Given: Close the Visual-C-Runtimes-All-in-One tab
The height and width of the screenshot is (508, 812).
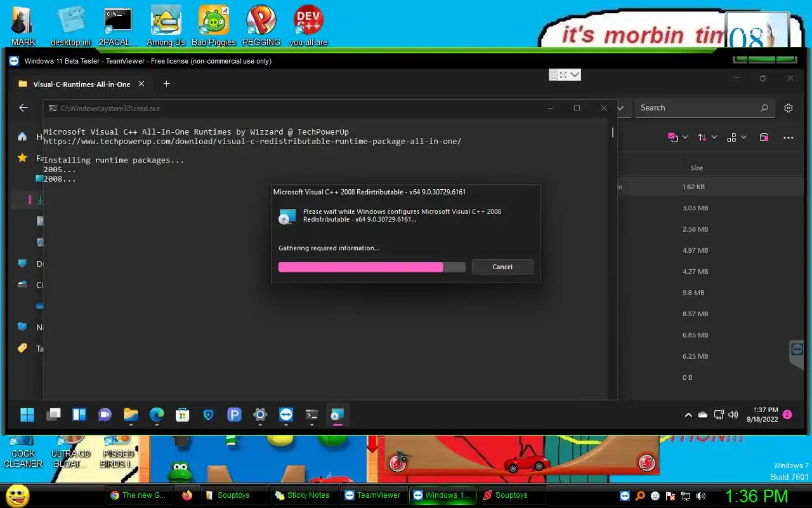Looking at the screenshot, I should (x=141, y=84).
